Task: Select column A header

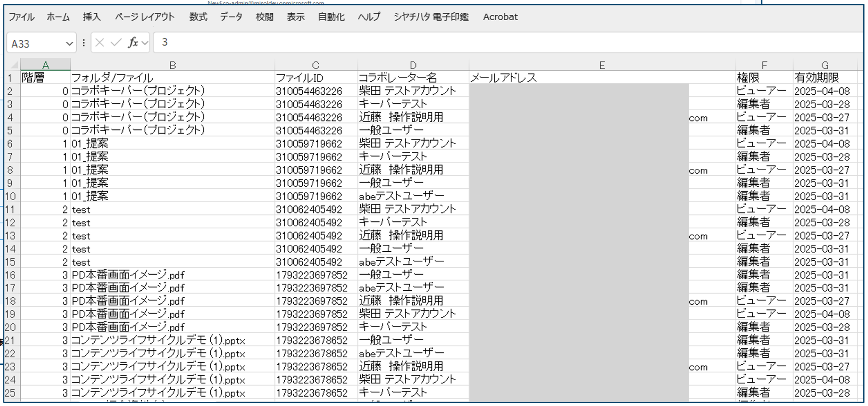Action: coord(45,65)
